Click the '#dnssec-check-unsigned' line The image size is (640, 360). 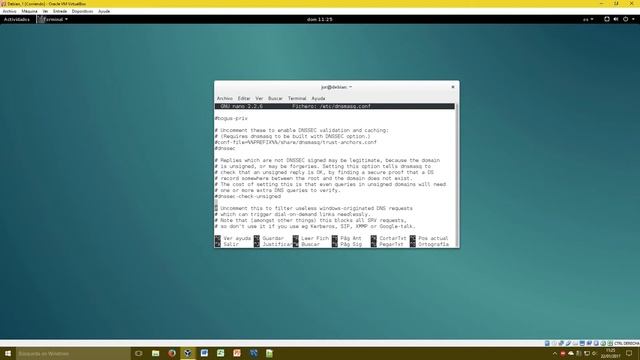248,196
